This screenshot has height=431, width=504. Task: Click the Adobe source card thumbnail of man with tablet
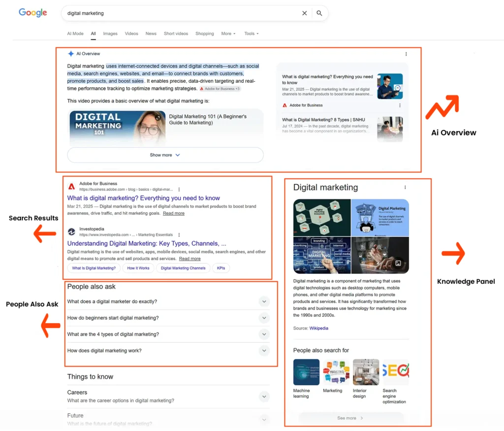(390, 86)
